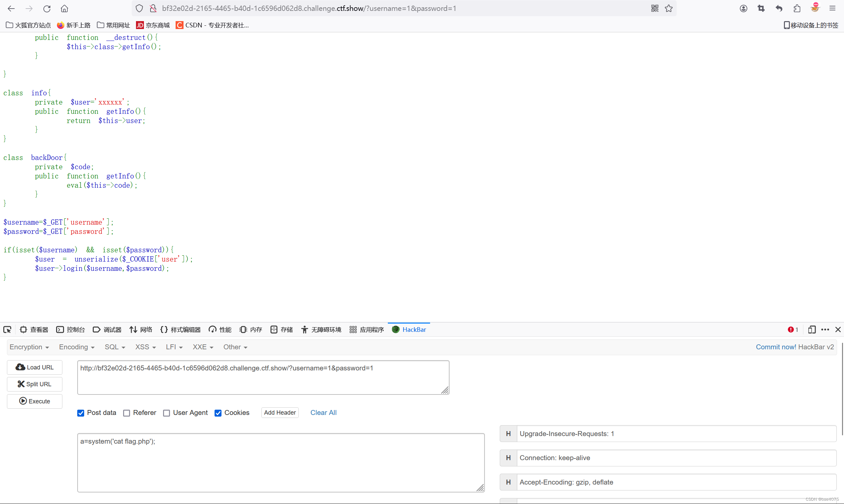
Task: Open the SQL dropdown menu
Action: click(115, 347)
